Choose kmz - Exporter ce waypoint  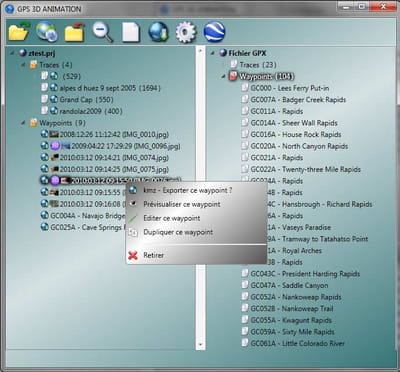(x=188, y=191)
